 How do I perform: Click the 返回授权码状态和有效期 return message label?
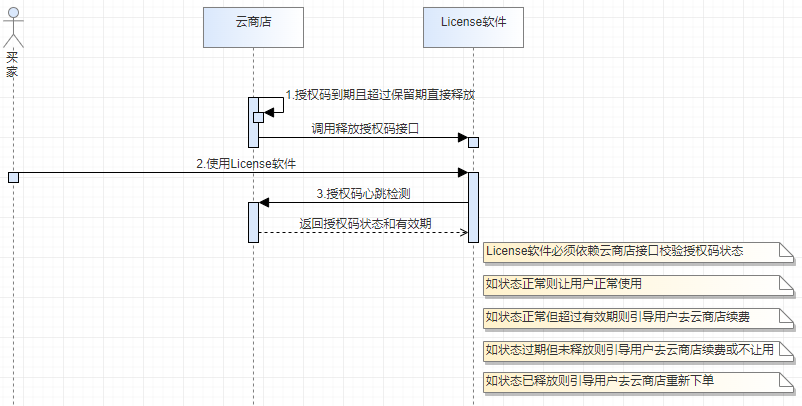(365, 223)
